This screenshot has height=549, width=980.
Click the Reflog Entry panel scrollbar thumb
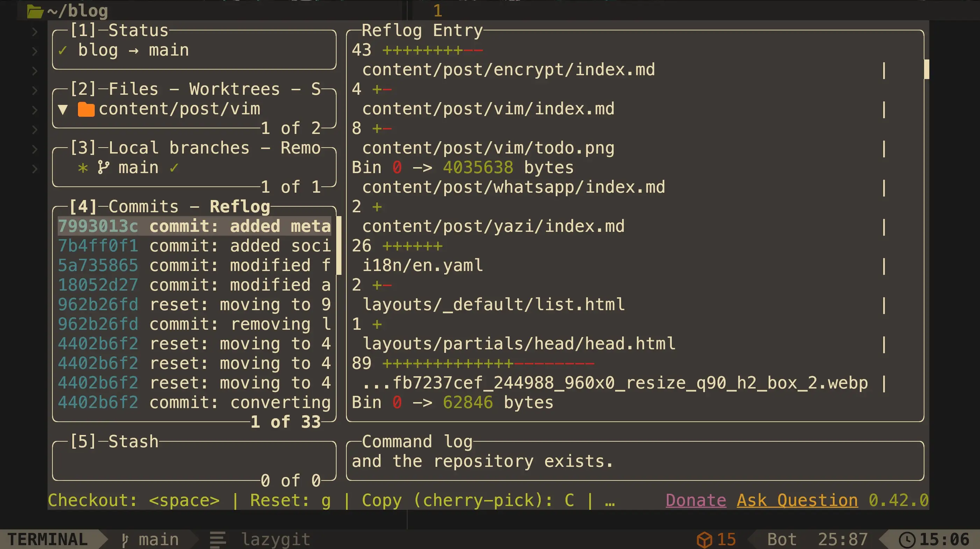coord(927,69)
